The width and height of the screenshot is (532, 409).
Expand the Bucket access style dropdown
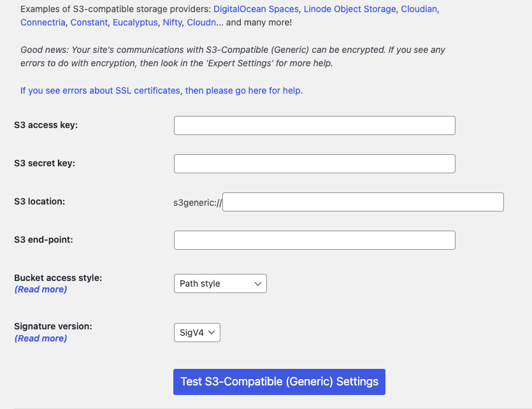[220, 283]
